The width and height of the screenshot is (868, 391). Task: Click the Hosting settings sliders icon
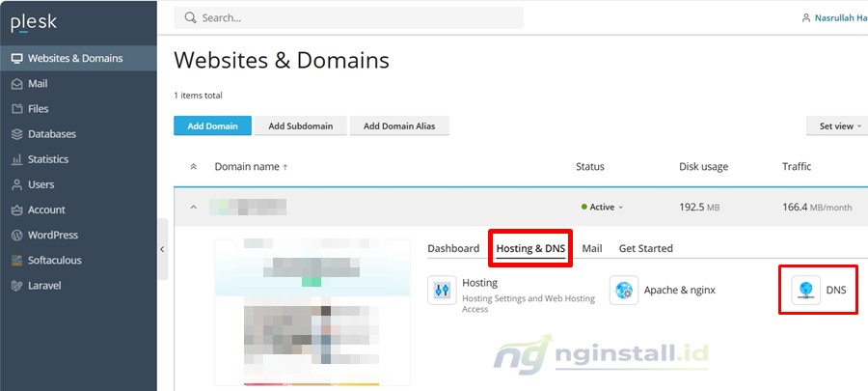442,291
